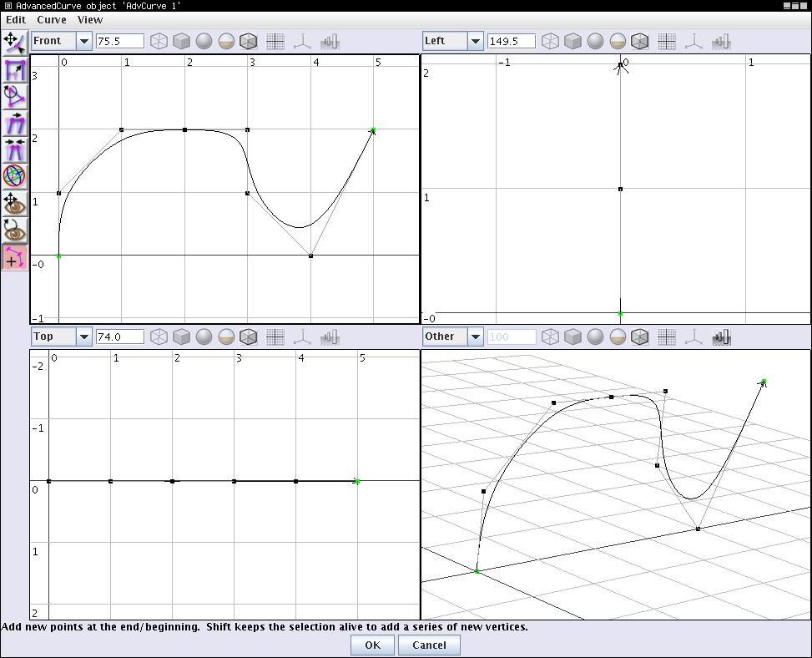Set Other view to transparent cube display
Screen dimensions: 812x658
[641, 337]
